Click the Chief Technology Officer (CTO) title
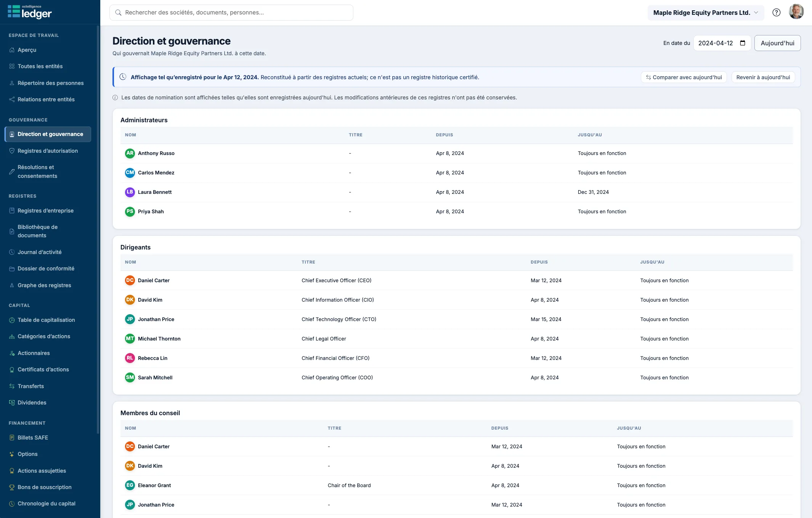 (x=339, y=319)
